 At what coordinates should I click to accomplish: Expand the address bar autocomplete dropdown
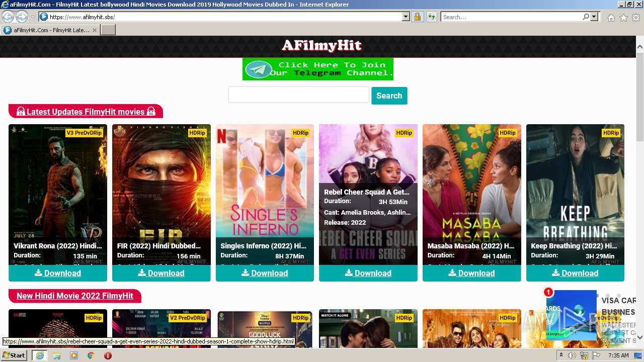click(x=406, y=17)
